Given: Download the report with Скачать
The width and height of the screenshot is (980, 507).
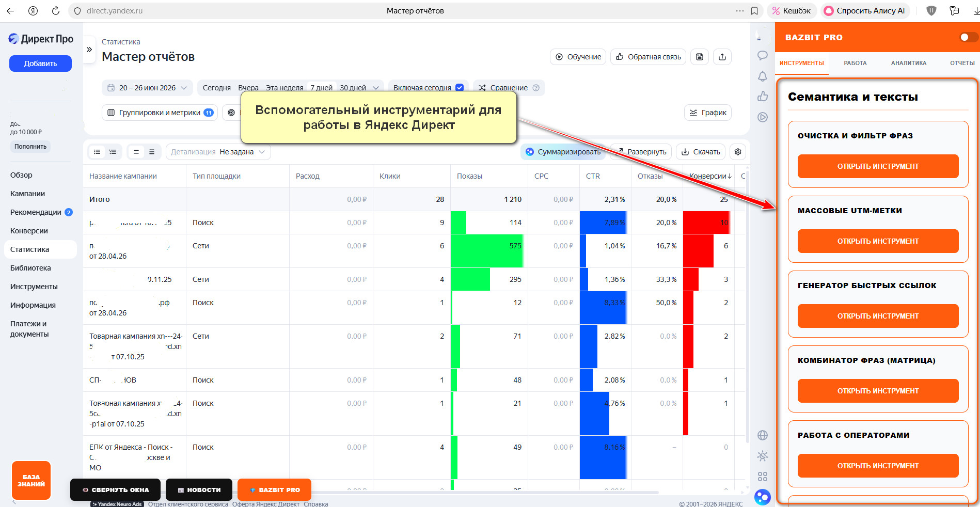Looking at the screenshot, I should click(x=701, y=152).
